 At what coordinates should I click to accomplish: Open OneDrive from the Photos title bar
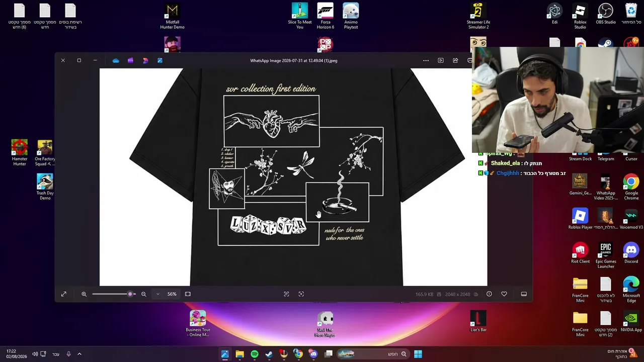(116, 60)
